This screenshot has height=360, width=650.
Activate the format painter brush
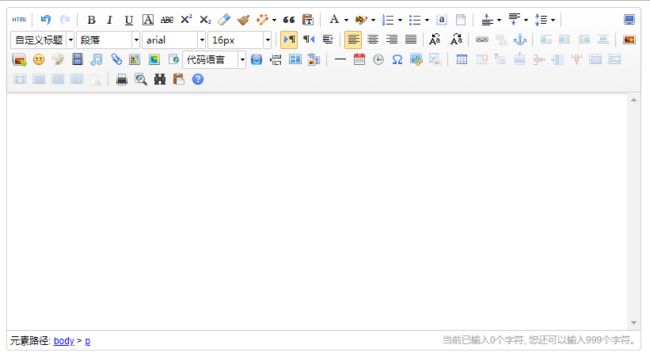243,19
